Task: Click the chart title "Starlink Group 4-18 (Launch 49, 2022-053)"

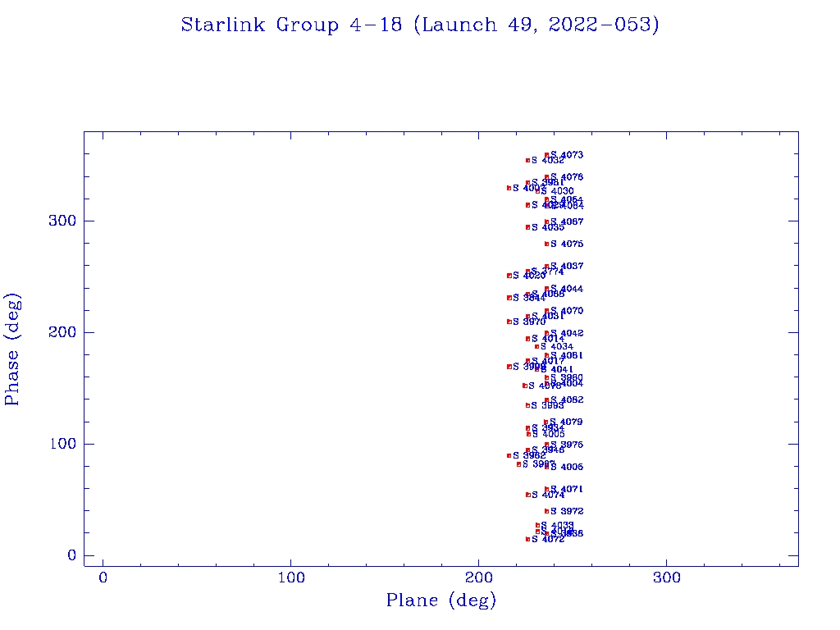Action: click(x=420, y=25)
